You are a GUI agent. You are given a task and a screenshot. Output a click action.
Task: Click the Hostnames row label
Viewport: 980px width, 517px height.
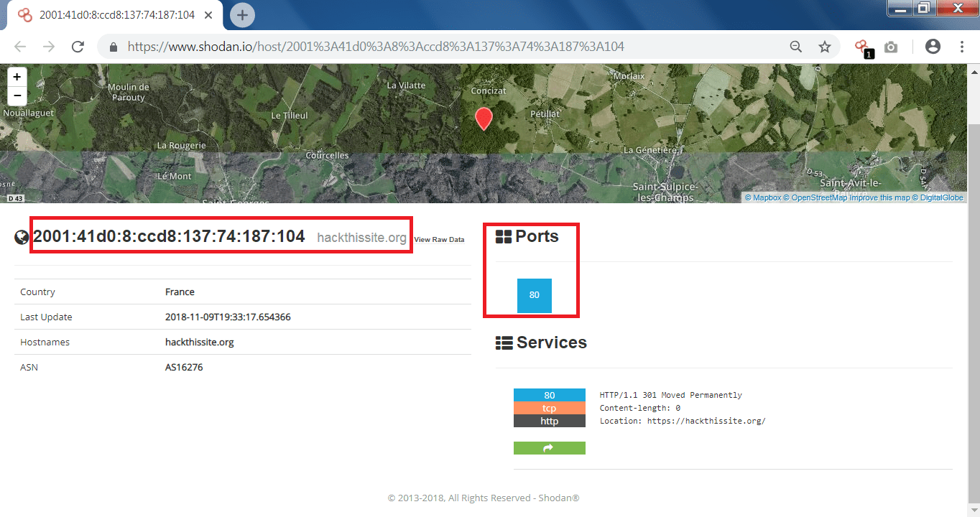45,343
